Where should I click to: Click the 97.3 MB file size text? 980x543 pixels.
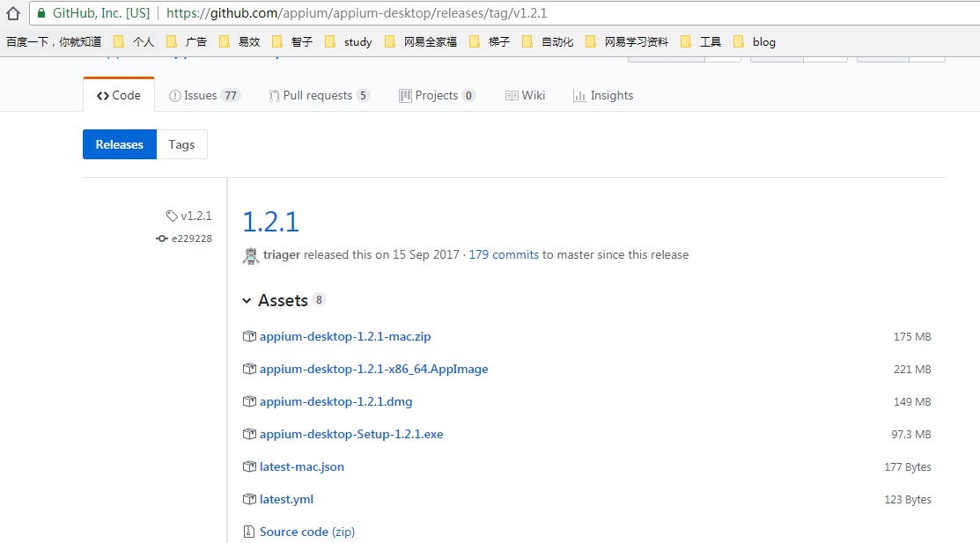coord(911,434)
